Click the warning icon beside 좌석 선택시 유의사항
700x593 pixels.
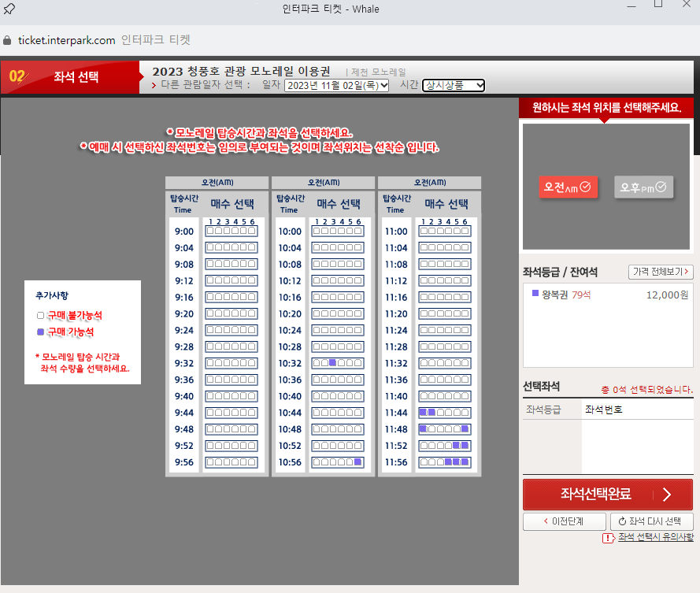pyautogui.click(x=608, y=538)
